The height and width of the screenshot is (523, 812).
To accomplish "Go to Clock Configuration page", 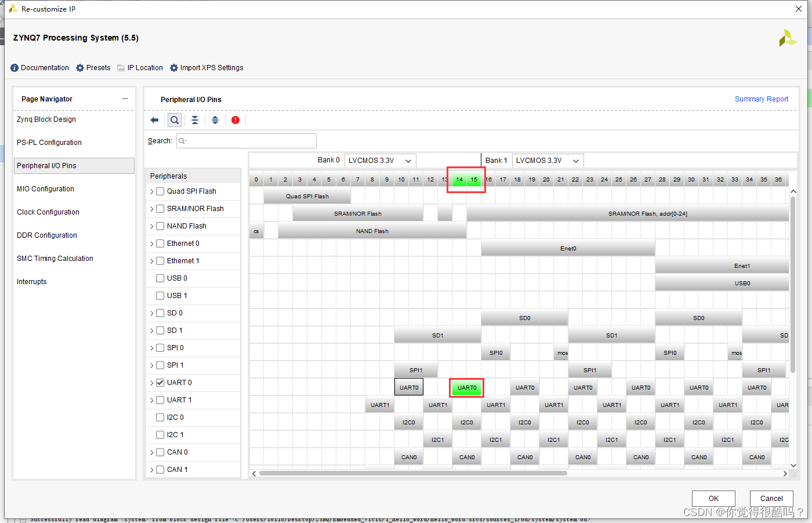I will click(48, 212).
